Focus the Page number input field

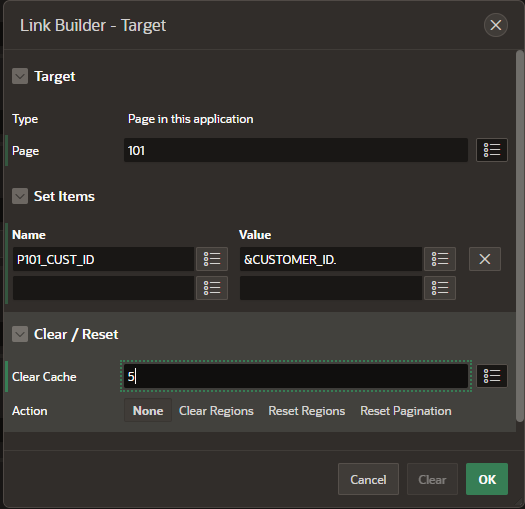click(x=296, y=150)
